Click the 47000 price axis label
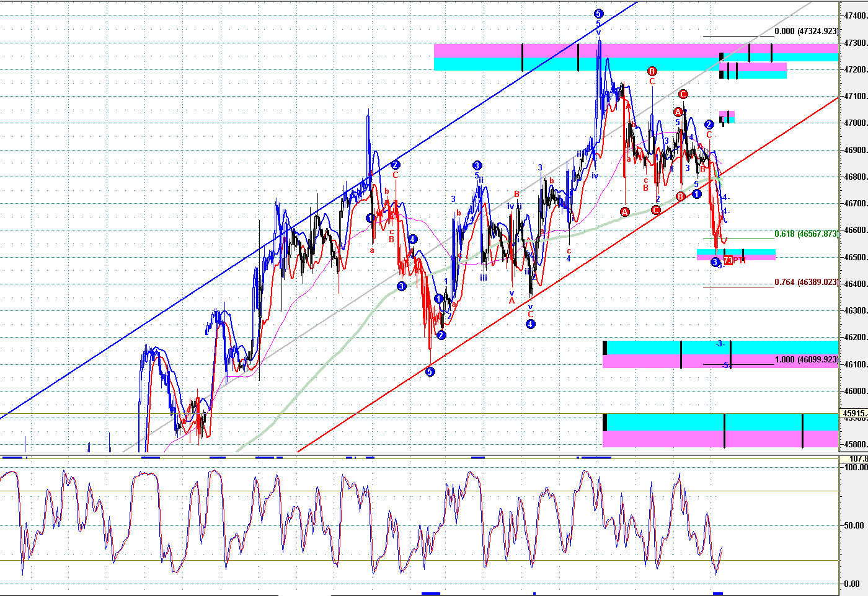This screenshot has width=868, height=596. tap(856, 123)
